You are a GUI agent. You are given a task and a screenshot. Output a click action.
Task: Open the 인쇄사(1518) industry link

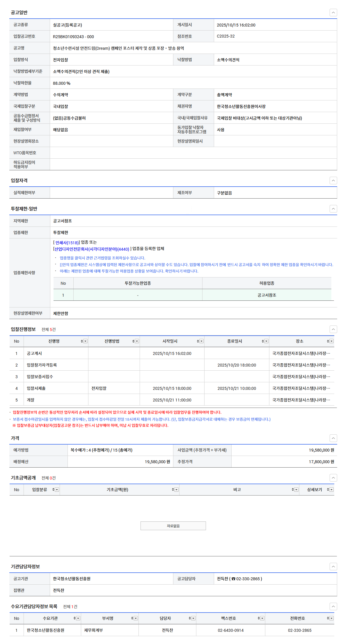click(67, 243)
